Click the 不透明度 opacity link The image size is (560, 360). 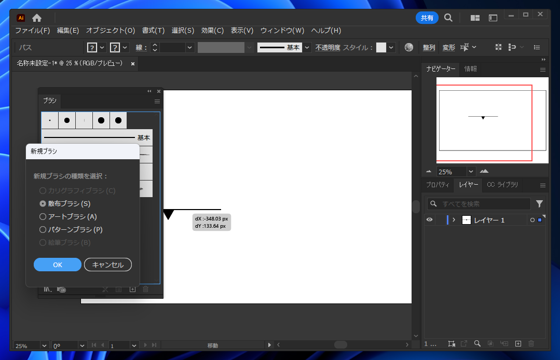pos(328,48)
